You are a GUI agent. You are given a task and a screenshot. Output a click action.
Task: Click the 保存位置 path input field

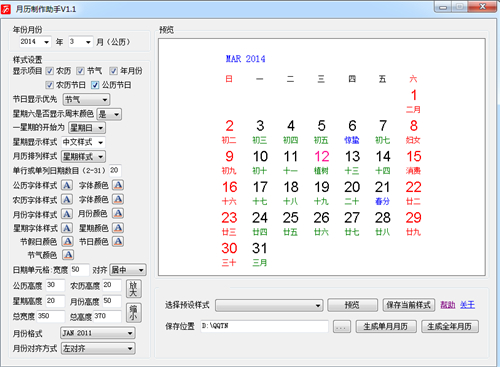pyautogui.click(x=264, y=326)
